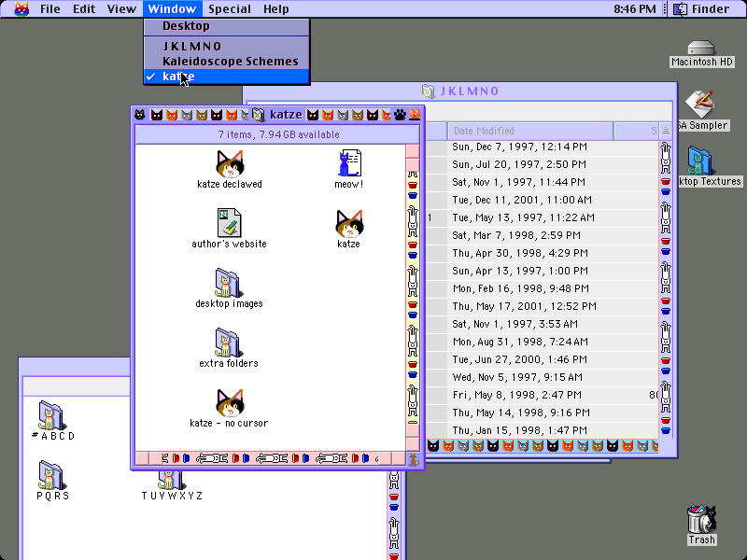Select the meow! document icon
Image resolution: width=747 pixels, height=560 pixels.
[349, 163]
